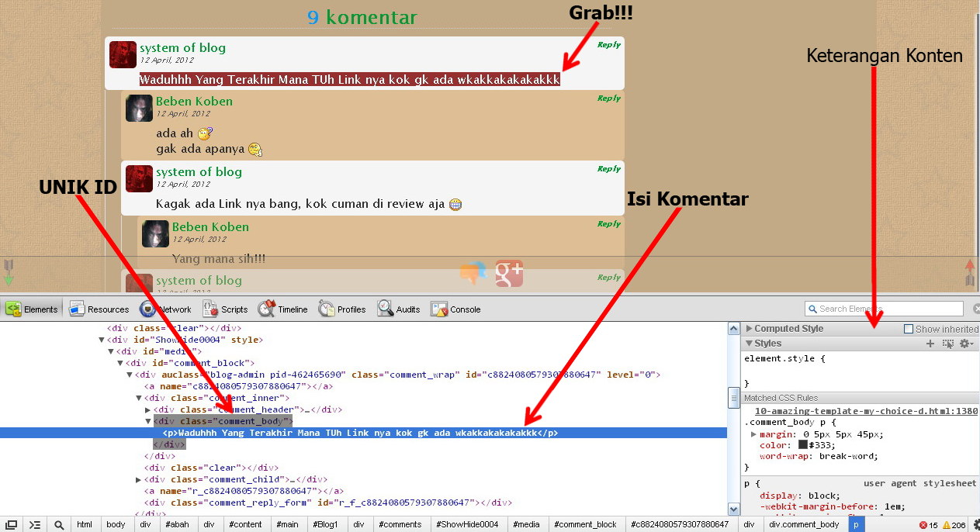980x532 pixels.
Task: Click the DOM tree scrollbar up arrow
Action: [x=734, y=329]
